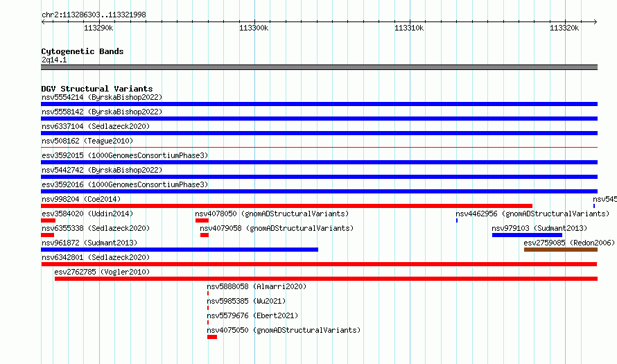Viewport: 617px width, 364px height.
Task: Click nsv961872 (Sudmant2013) label
Action: pyautogui.click(x=89, y=243)
